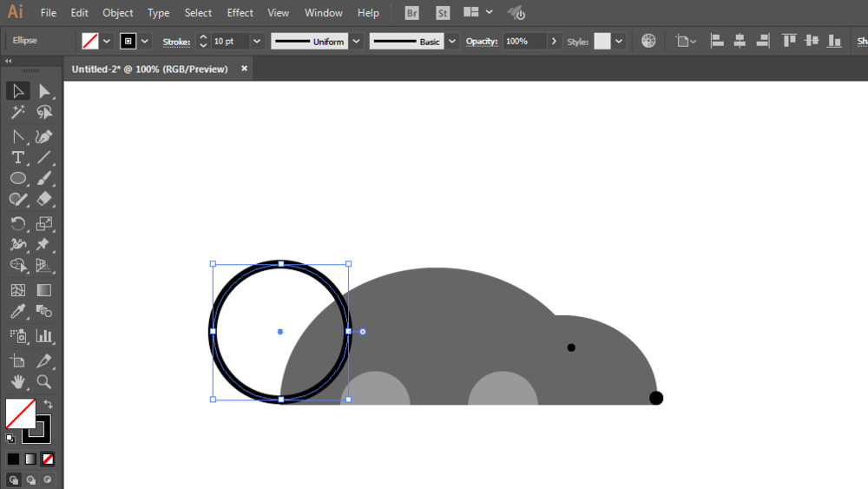
Task: Activate the Zoom tool
Action: pos(44,381)
